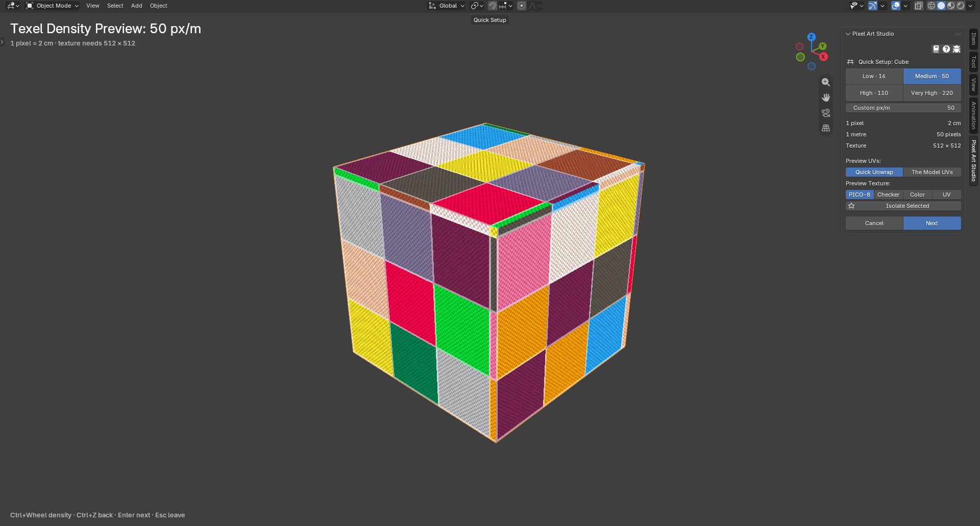Screen dimensions: 980x526
Task: Click the Y axis on the navigation gizmo
Action: [822, 46]
